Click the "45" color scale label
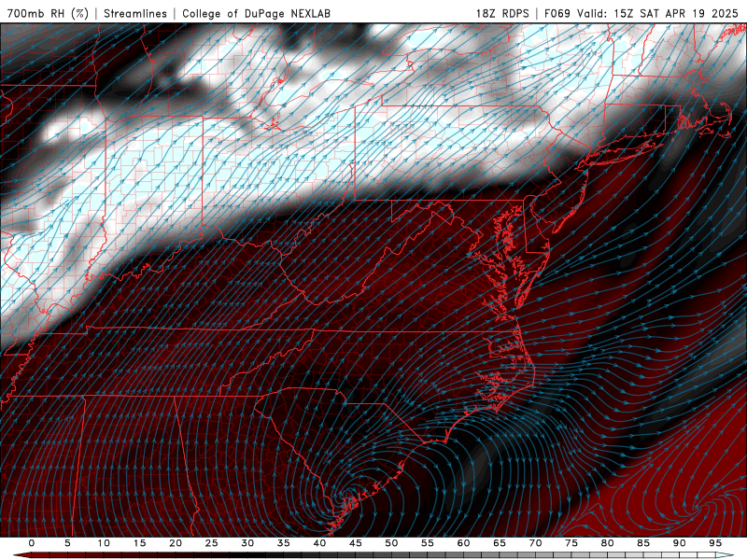This screenshot has width=747, height=560. click(356, 543)
